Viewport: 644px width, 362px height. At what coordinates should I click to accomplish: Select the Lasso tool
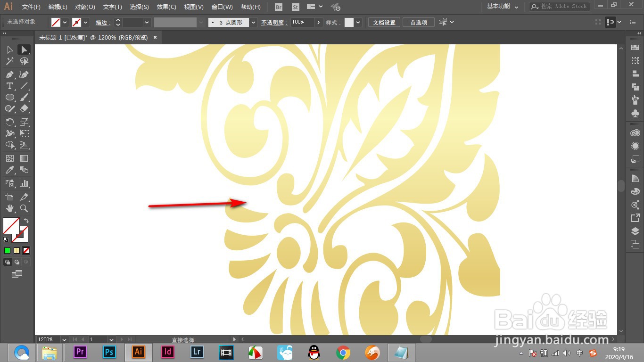pyautogui.click(x=24, y=61)
